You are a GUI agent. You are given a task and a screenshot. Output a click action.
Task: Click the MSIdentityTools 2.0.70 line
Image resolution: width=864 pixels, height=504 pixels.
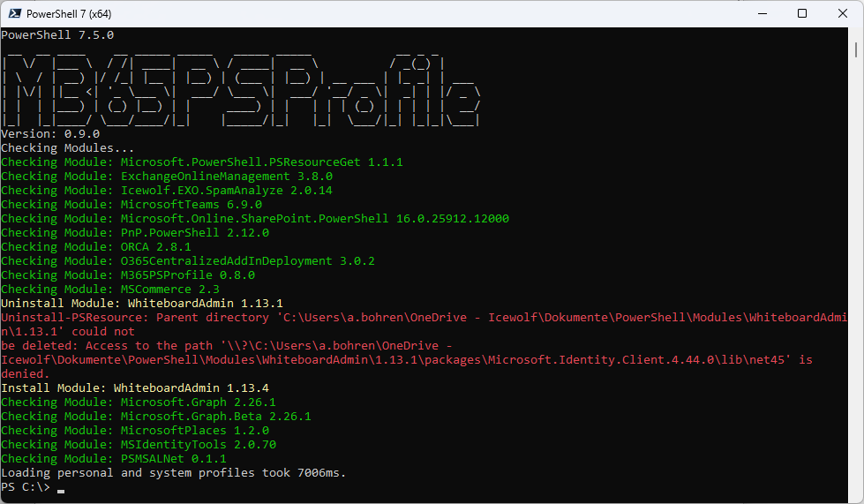pyautogui.click(x=139, y=445)
